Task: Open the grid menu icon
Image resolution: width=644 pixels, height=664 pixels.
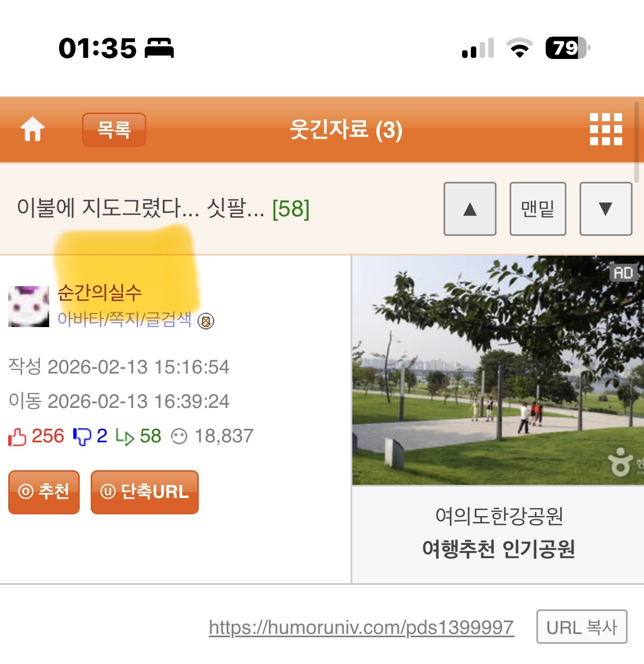Action: point(606,129)
